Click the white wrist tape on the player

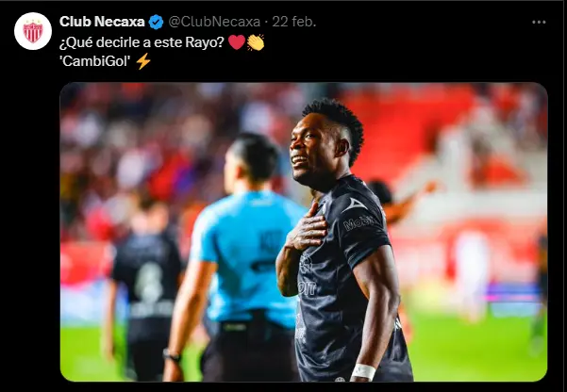pos(364,371)
